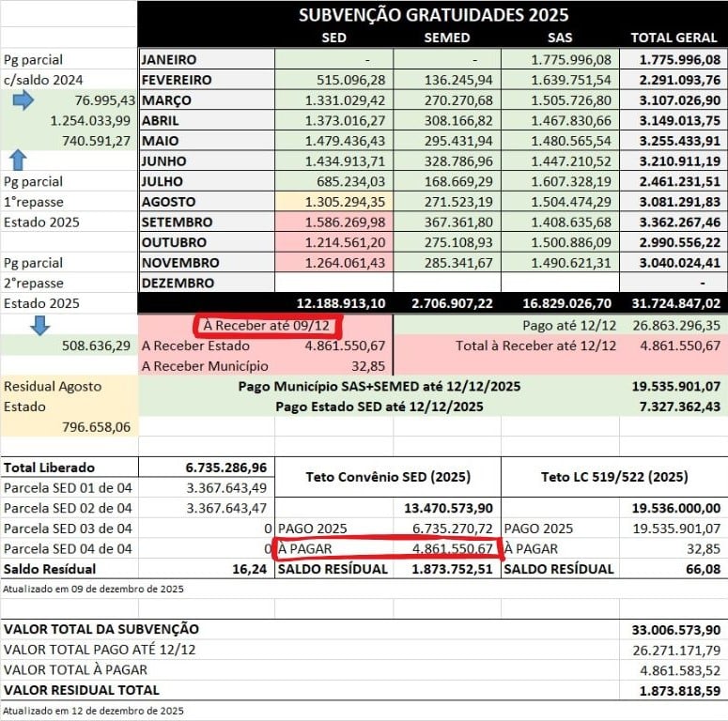Click the Teto LC 519/522 (2025) header
Viewport: 728px width, 721px height.
tap(614, 477)
